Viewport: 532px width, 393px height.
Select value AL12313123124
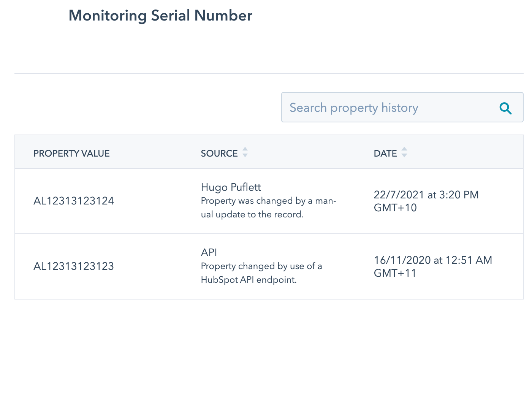[x=74, y=201]
